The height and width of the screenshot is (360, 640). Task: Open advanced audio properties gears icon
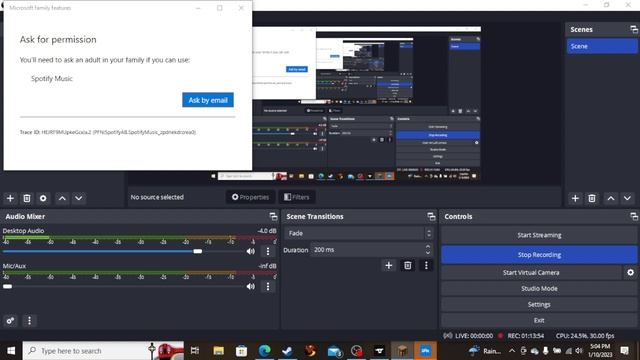10,321
